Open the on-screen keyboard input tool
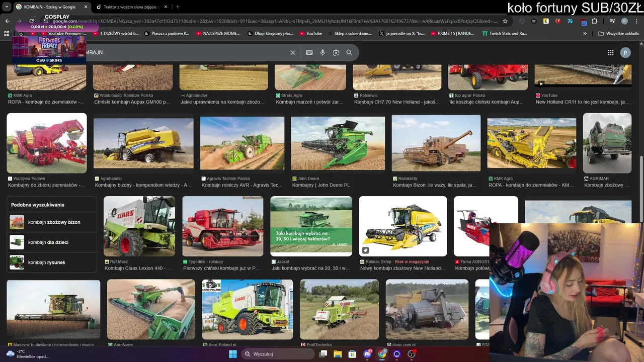The height and width of the screenshot is (362, 644). coord(309,53)
